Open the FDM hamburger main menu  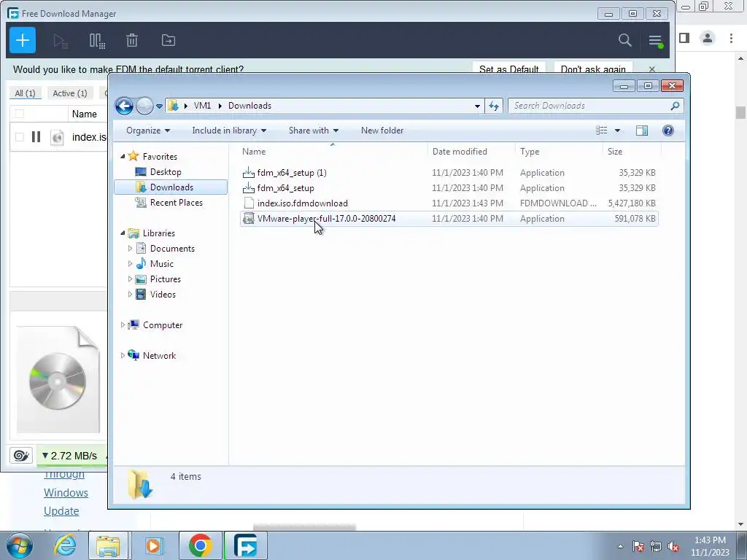[x=656, y=41]
